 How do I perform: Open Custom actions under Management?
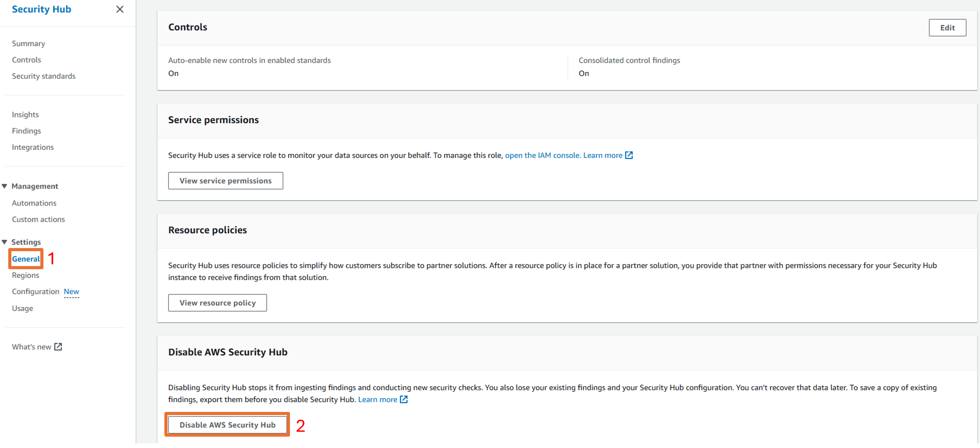39,220
